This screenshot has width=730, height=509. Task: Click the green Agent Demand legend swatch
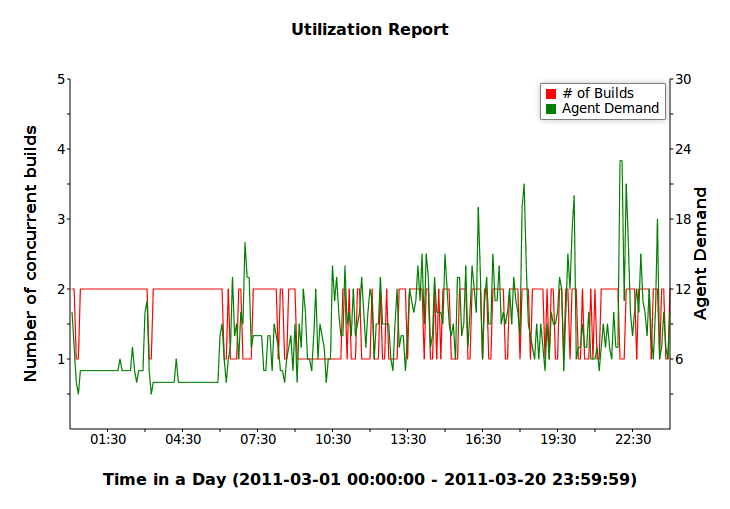tap(550, 108)
